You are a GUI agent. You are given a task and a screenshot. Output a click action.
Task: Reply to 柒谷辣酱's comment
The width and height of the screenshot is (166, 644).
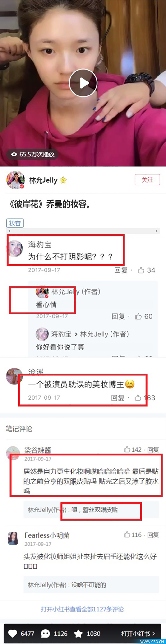(153, 450)
